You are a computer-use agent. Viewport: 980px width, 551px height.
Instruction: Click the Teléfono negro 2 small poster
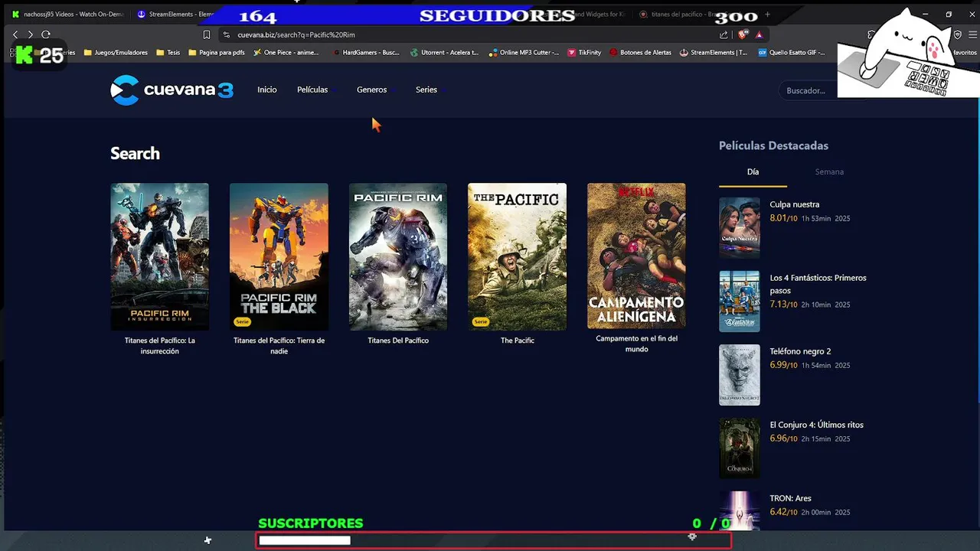click(740, 375)
